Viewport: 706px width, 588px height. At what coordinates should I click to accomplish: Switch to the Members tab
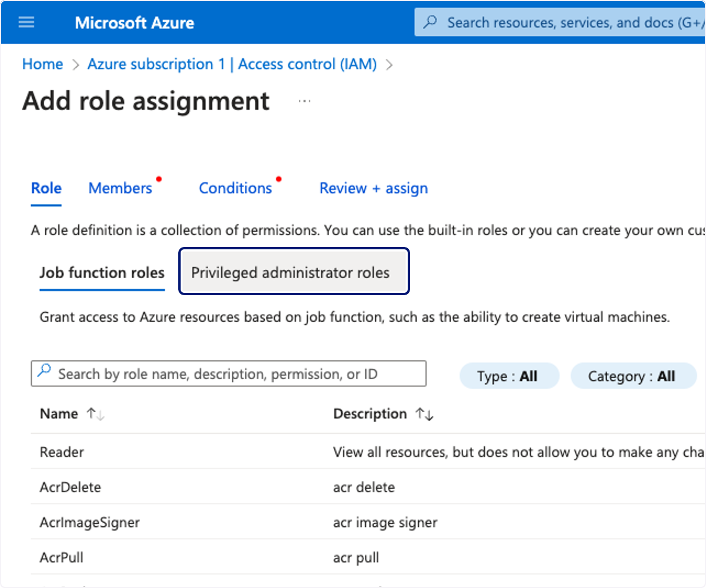tap(120, 188)
